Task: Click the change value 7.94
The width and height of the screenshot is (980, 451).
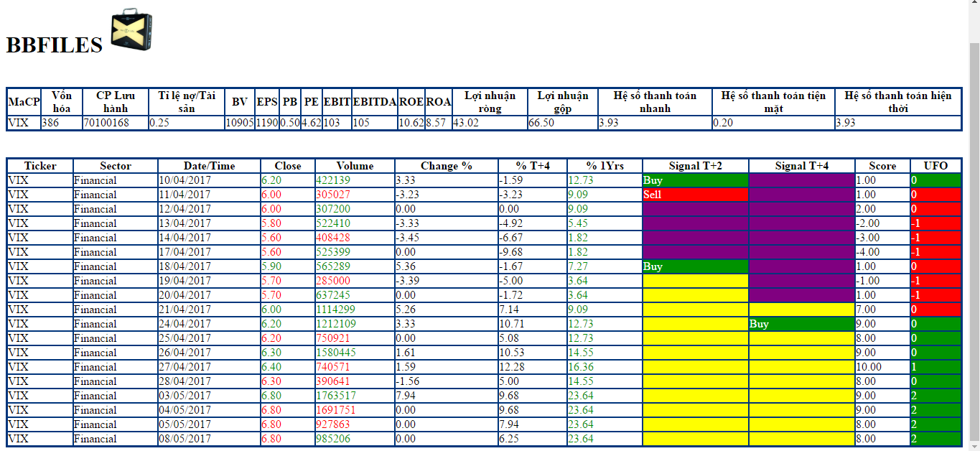Action: pos(406,396)
